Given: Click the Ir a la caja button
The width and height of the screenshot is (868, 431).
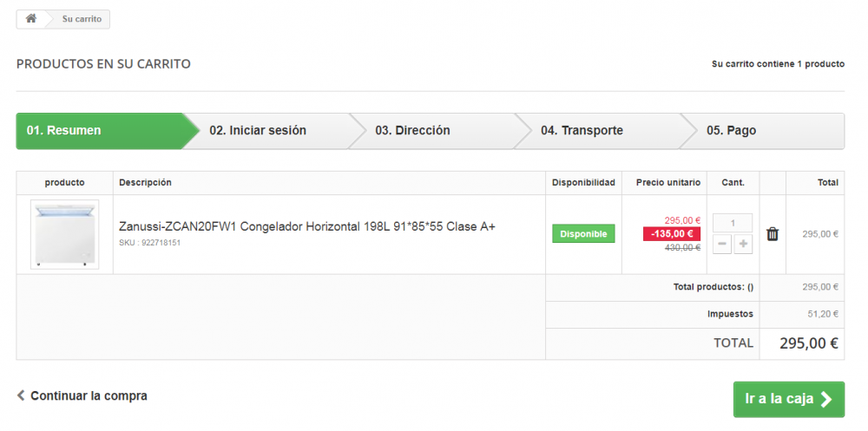Looking at the screenshot, I should 787,399.
